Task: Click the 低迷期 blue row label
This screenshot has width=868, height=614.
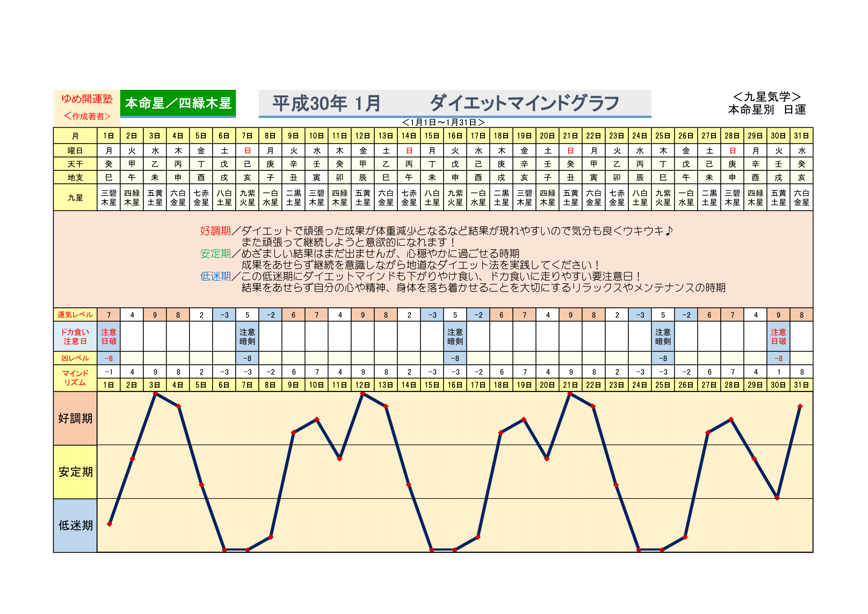Action: click(75, 525)
